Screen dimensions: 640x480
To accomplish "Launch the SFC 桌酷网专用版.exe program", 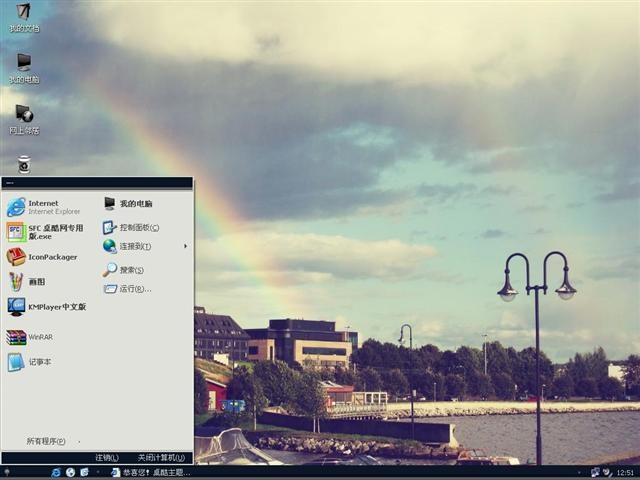I will pos(45,232).
